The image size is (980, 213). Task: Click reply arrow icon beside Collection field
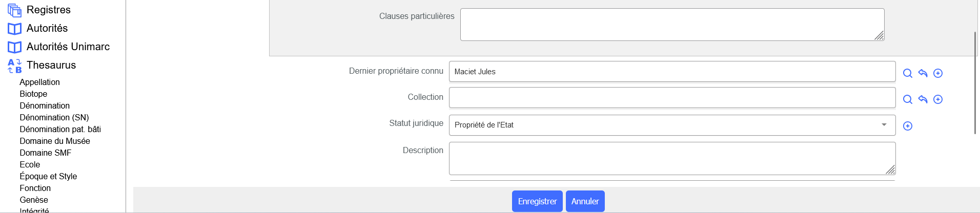[x=923, y=99]
